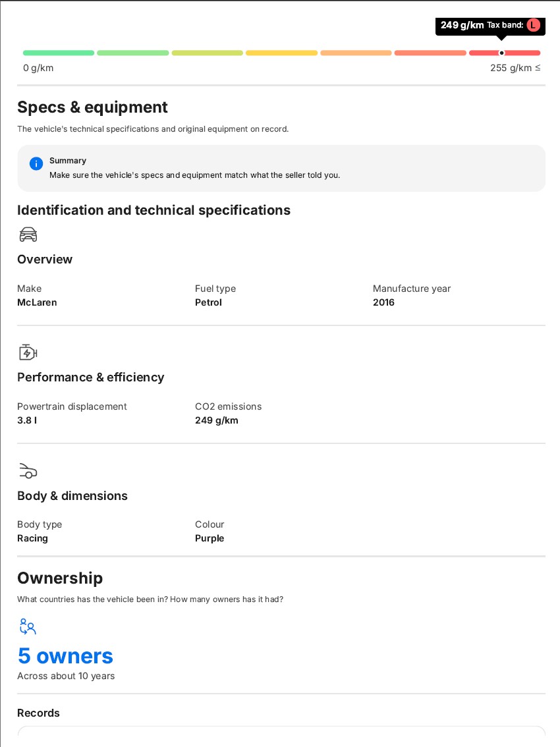
Task: Click the 'Ownership' heading
Action: pyautogui.click(x=60, y=578)
